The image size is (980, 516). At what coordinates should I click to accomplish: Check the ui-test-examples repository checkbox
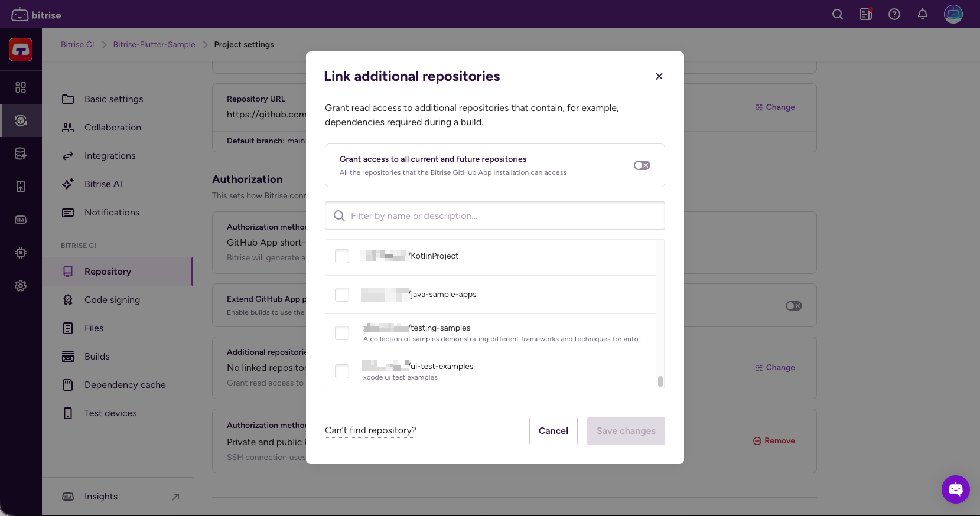pos(342,371)
